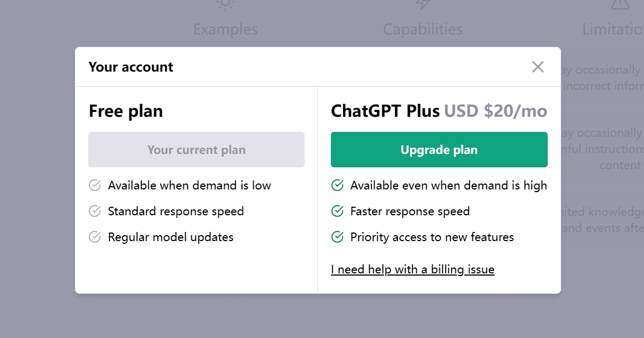Click green check beside "Faster response speed"
Viewport: 644px width, 338px height.
[x=337, y=212]
